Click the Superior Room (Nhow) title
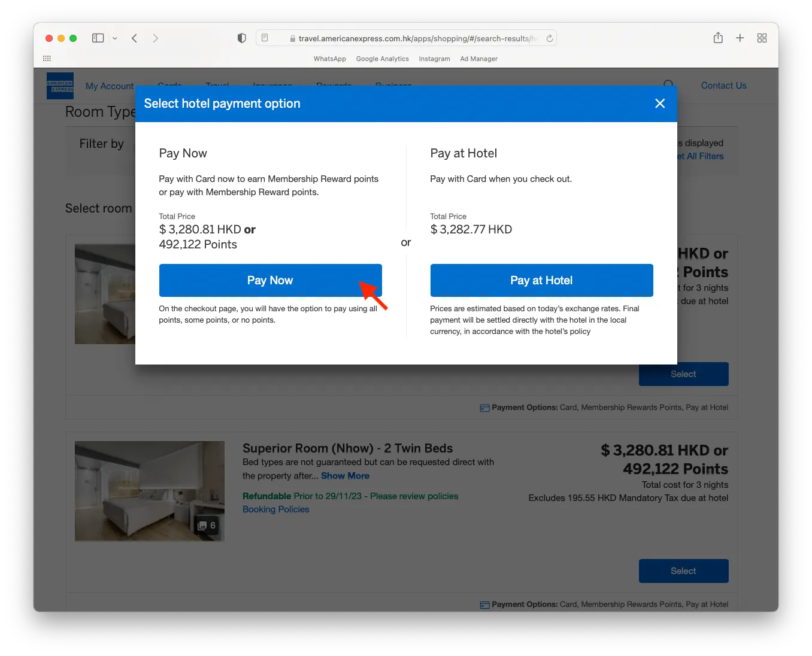This screenshot has height=656, width=812. 347,448
